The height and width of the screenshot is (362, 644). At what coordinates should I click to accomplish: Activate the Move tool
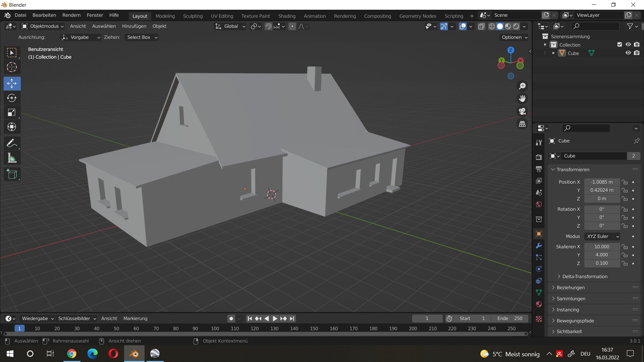tap(12, 83)
